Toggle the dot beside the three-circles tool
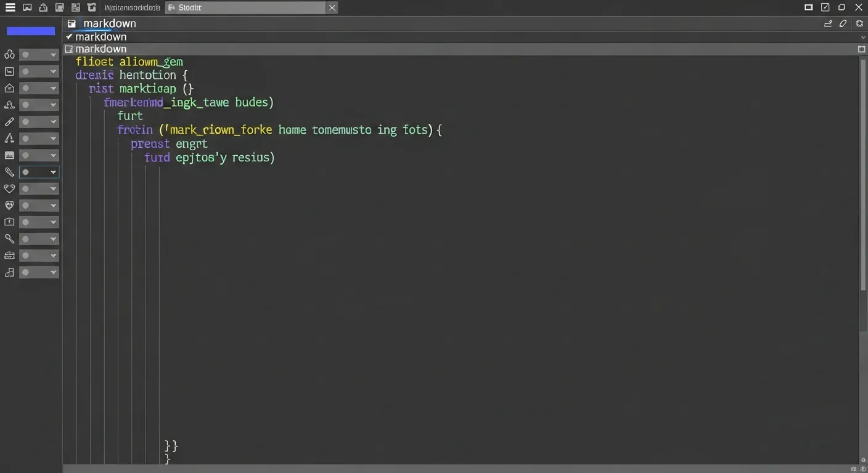The image size is (868, 473). click(x=25, y=55)
